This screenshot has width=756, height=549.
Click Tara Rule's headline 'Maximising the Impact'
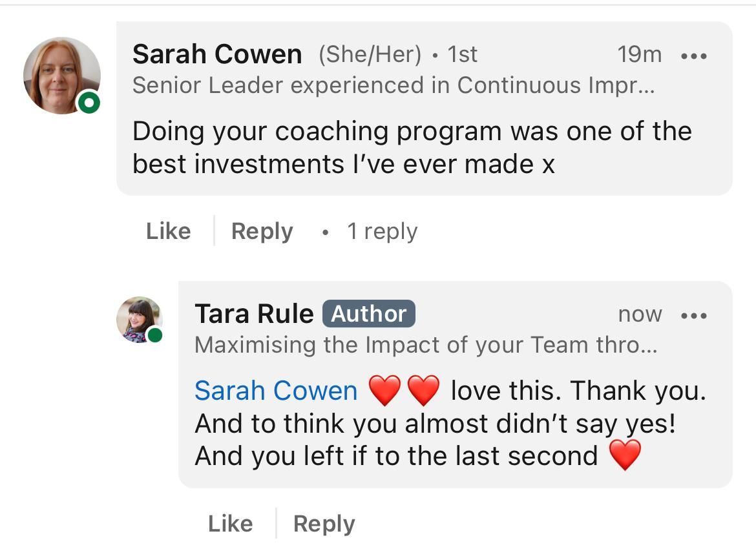(x=425, y=345)
